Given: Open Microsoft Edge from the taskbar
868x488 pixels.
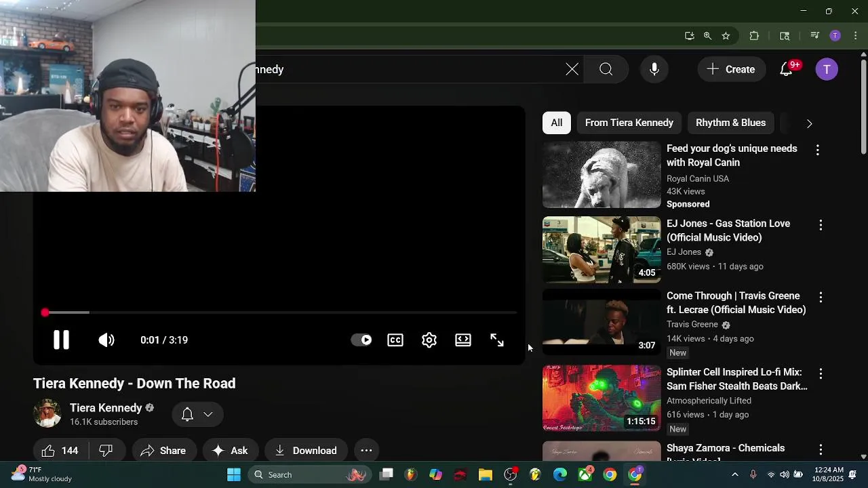Looking at the screenshot, I should click(x=560, y=474).
